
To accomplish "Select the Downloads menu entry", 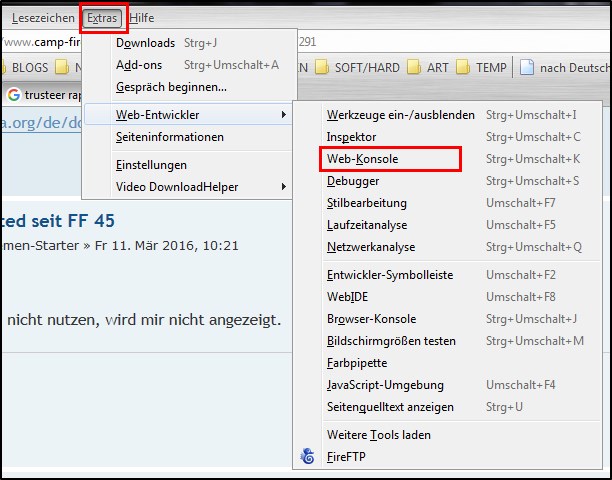I will (x=145, y=43).
